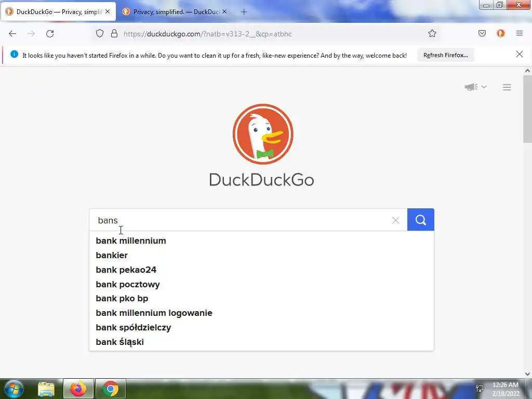Select suggestion 'bank millennium logowanie'
This screenshot has height=399, width=532.
pyautogui.click(x=261, y=313)
